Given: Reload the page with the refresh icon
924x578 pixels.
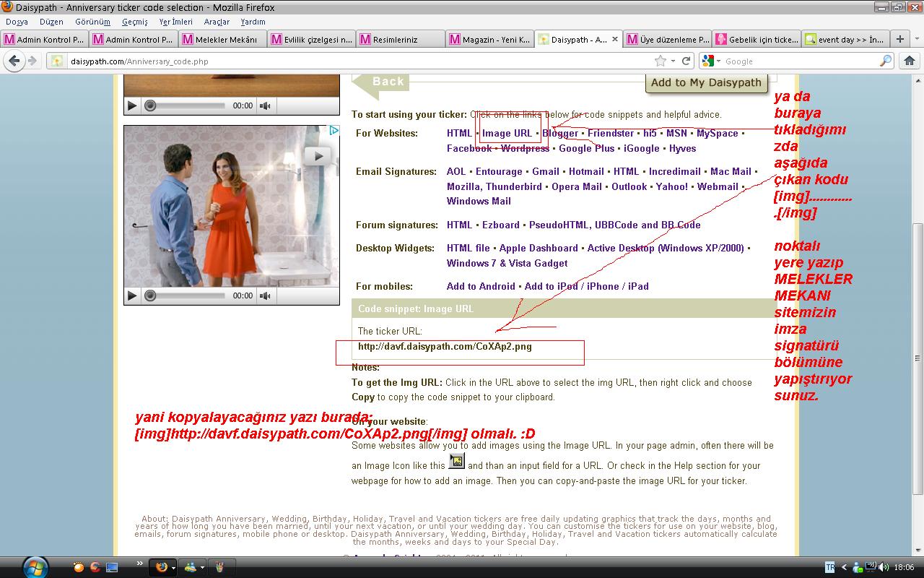Looking at the screenshot, I should [x=687, y=61].
